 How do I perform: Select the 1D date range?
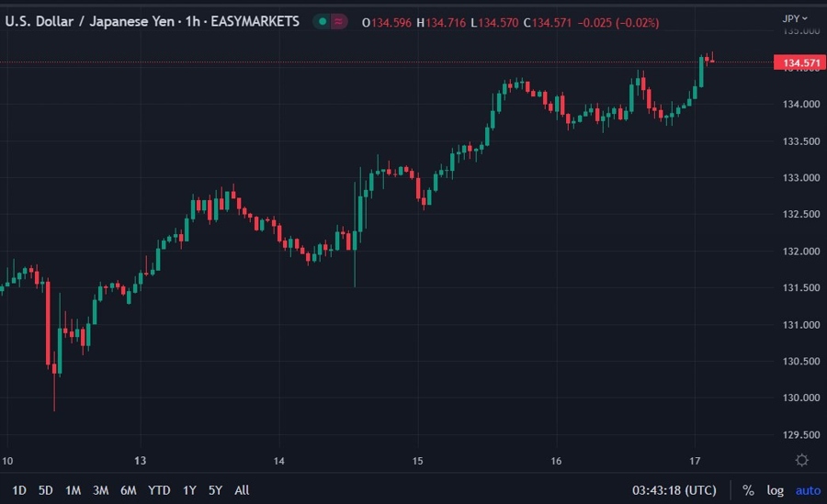click(x=19, y=490)
